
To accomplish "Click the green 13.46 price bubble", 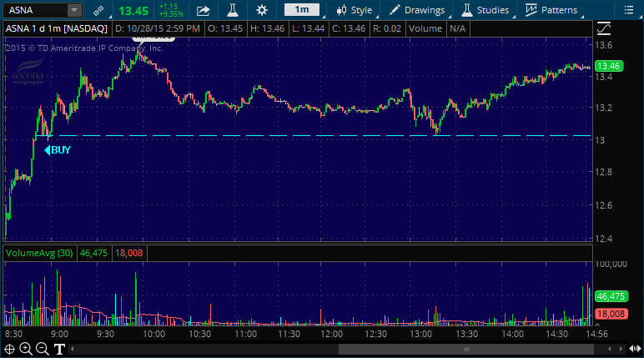I will [609, 66].
